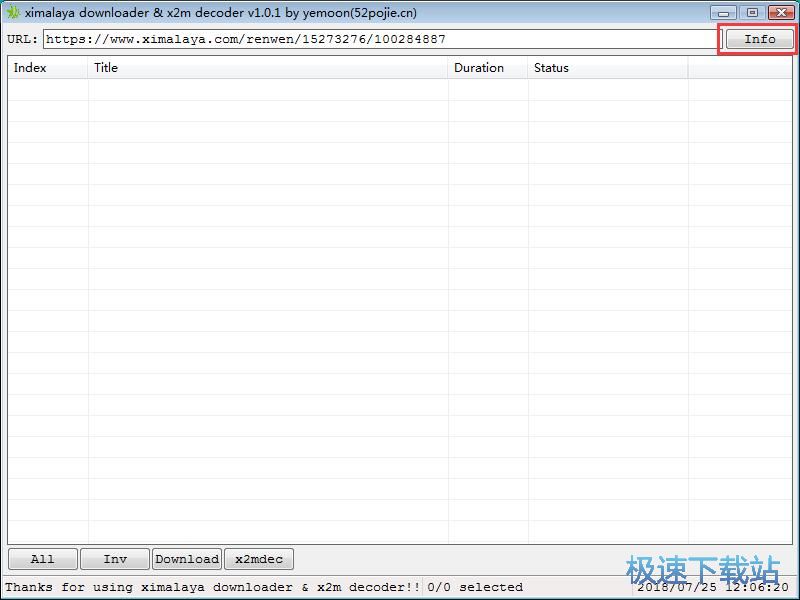Maximize the ximalaya downloader window
Image resolution: width=800 pixels, height=600 pixels.
click(752, 12)
